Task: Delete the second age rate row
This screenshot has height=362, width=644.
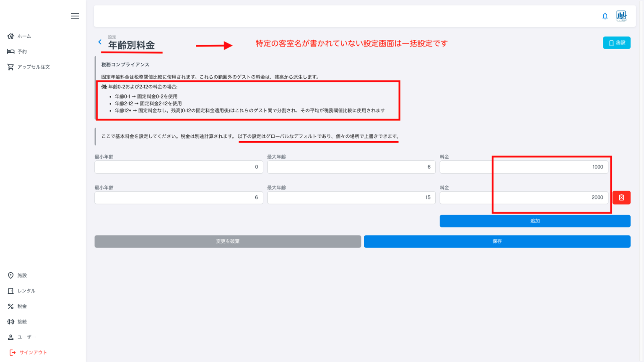Action: [621, 197]
